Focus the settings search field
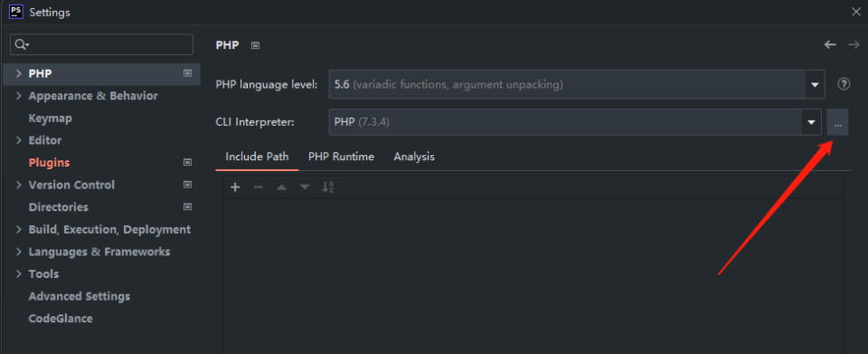Screen dimensions: 868x354 [x=102, y=45]
